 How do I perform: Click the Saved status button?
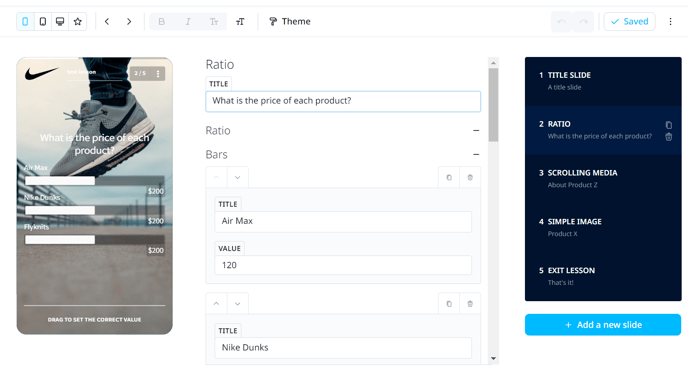[x=629, y=21]
